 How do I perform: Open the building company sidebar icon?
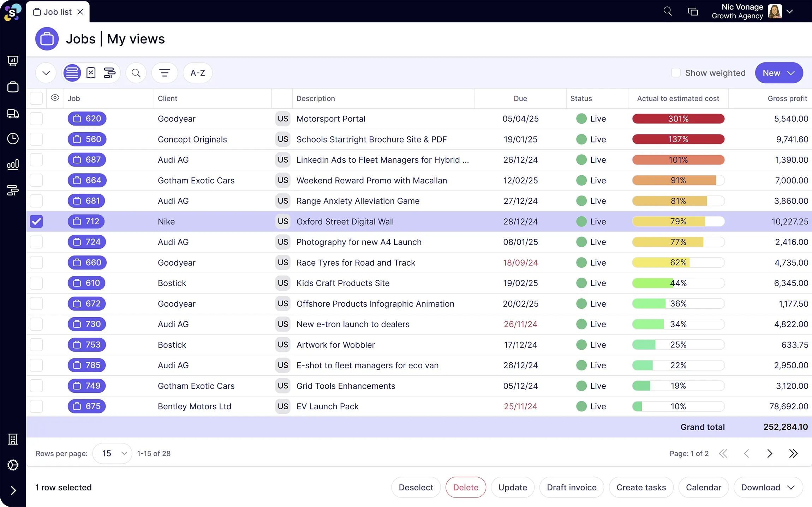(x=13, y=439)
